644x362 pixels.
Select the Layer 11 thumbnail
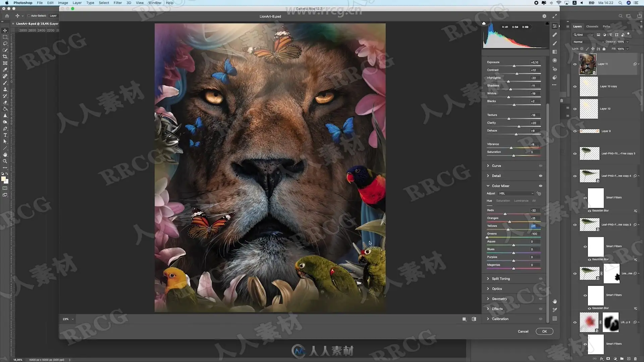[588, 64]
